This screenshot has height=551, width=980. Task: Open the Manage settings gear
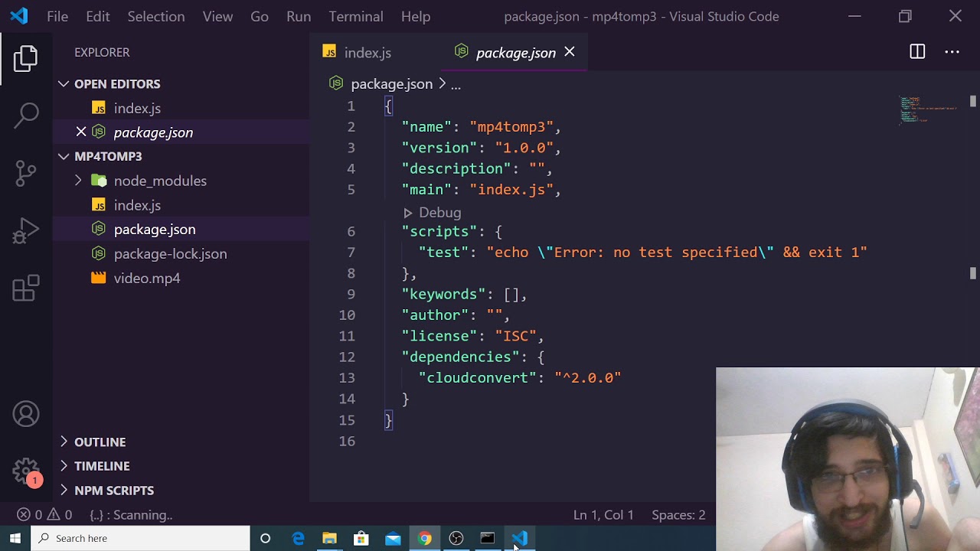[26, 471]
